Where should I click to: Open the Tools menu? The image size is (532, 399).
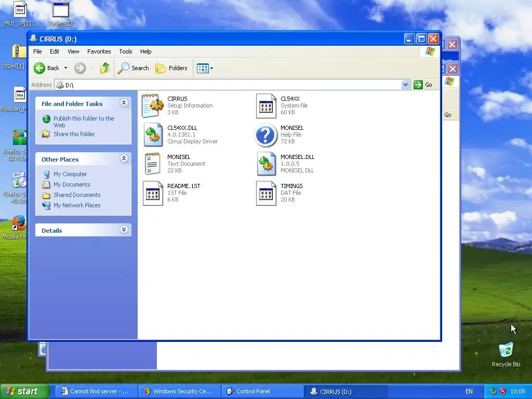coord(126,51)
